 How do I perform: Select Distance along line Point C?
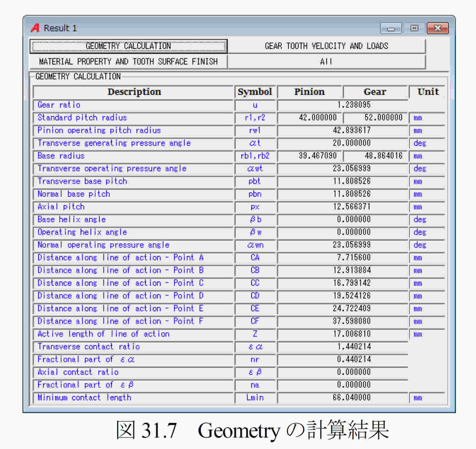pyautogui.click(x=121, y=283)
